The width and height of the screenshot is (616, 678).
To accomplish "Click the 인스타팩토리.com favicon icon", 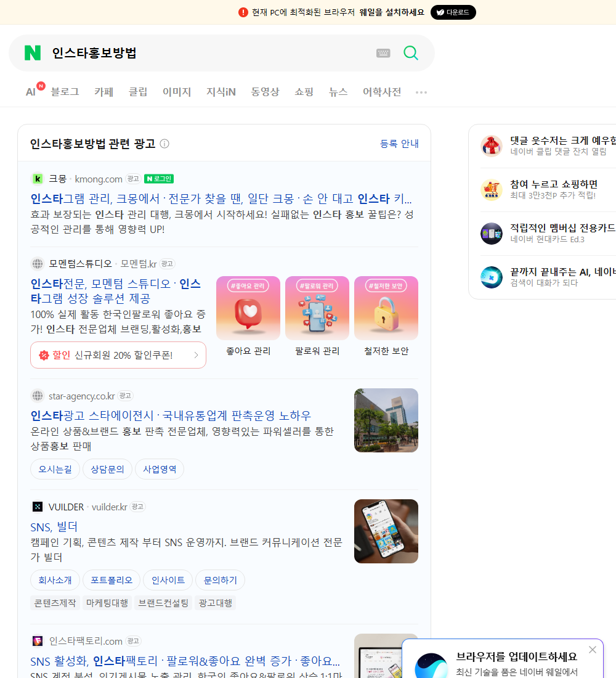I will tap(38, 641).
